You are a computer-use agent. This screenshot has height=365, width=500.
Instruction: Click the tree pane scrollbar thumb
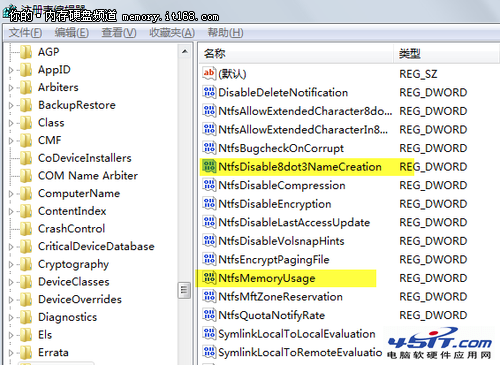[184, 290]
